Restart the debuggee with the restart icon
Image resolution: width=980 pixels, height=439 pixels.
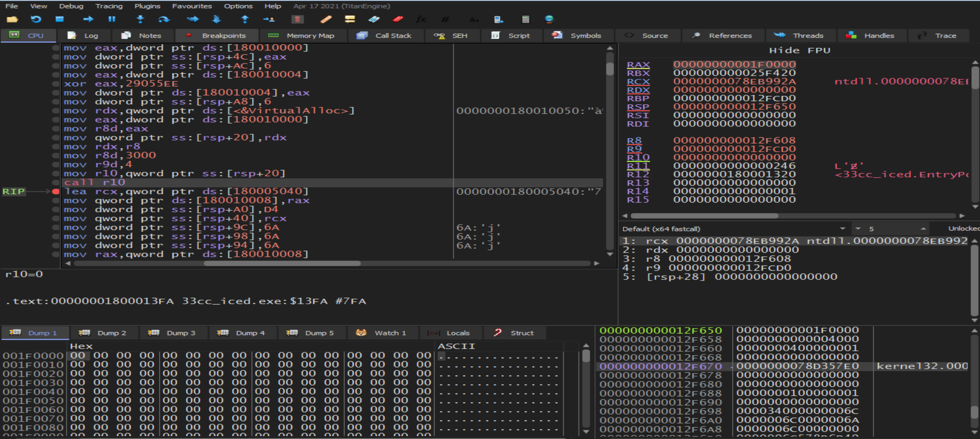(36, 19)
